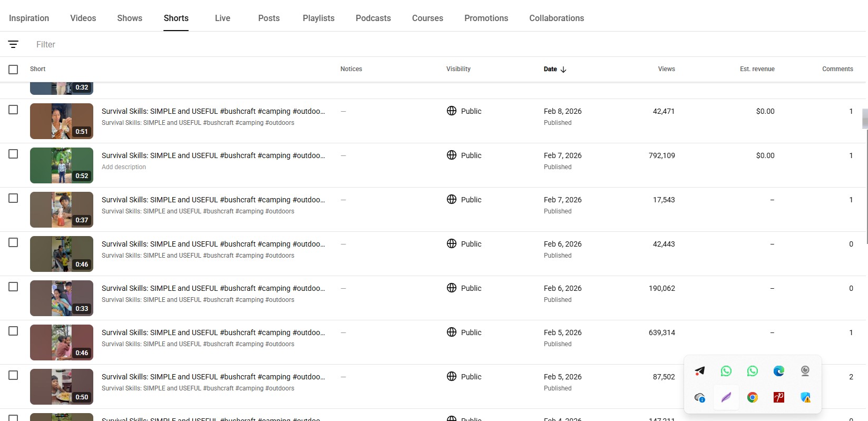Click the globe icon in the 17,543-views row
This screenshot has width=868, height=421.
pyautogui.click(x=452, y=199)
